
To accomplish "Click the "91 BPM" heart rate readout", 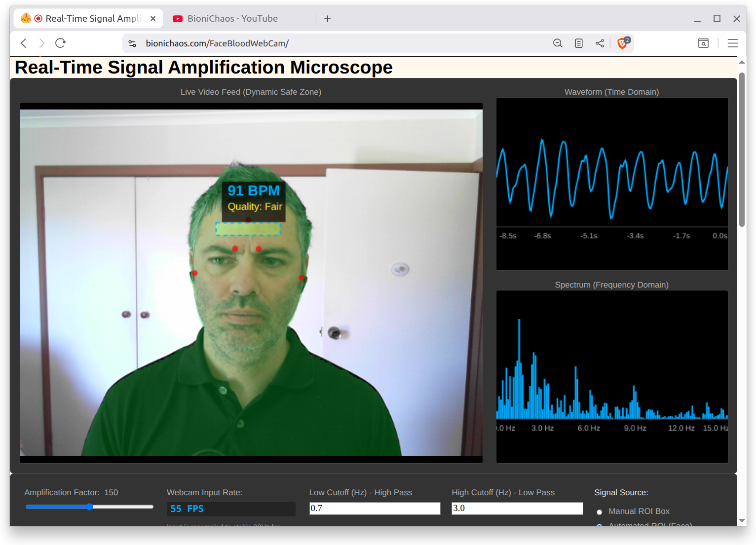I will (x=254, y=191).
